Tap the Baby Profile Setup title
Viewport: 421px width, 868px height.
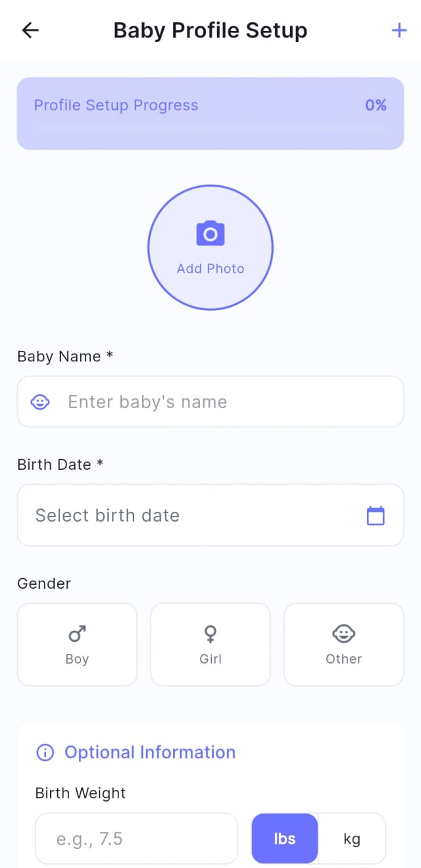point(210,30)
